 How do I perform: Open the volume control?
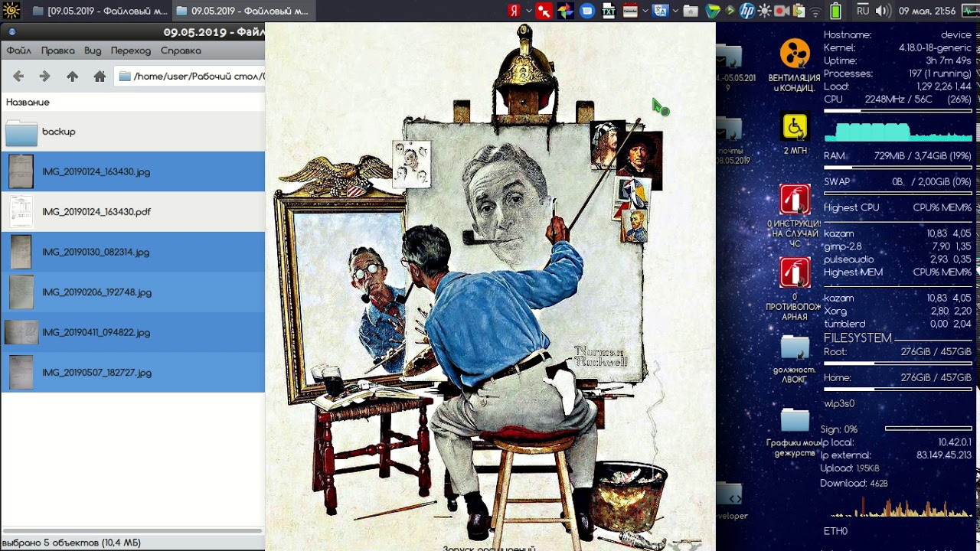pos(883,11)
